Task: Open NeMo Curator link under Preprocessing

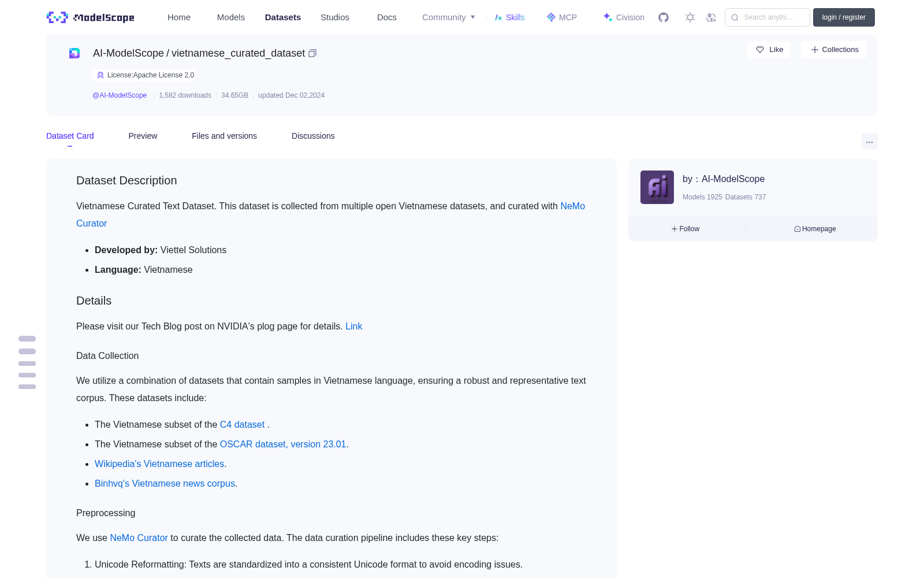Action: [x=139, y=538]
